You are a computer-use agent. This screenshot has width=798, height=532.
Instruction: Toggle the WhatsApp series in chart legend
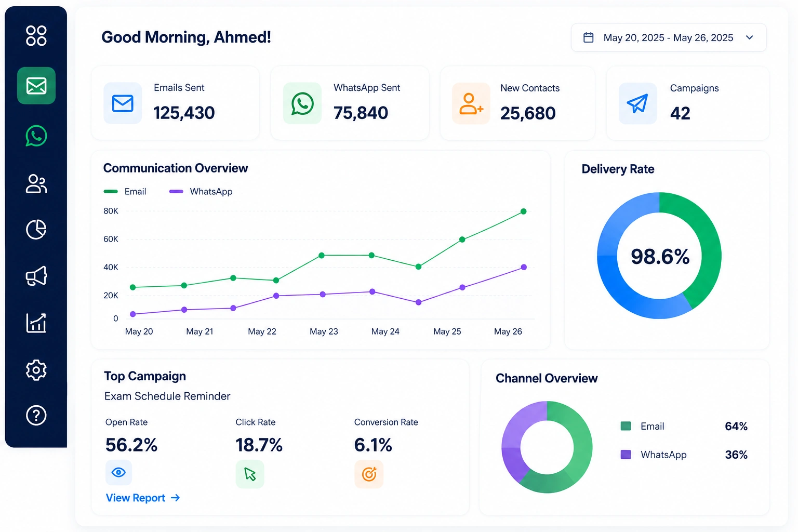click(201, 192)
